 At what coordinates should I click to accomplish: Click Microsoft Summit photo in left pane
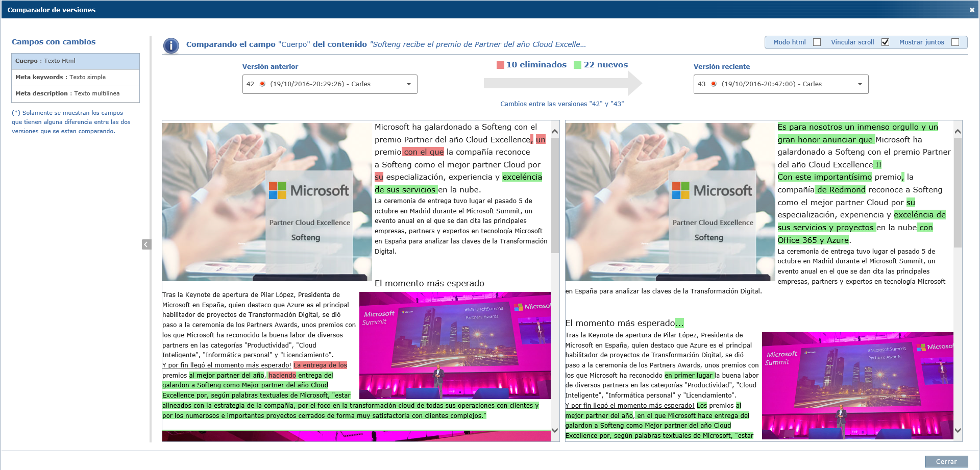(x=455, y=345)
